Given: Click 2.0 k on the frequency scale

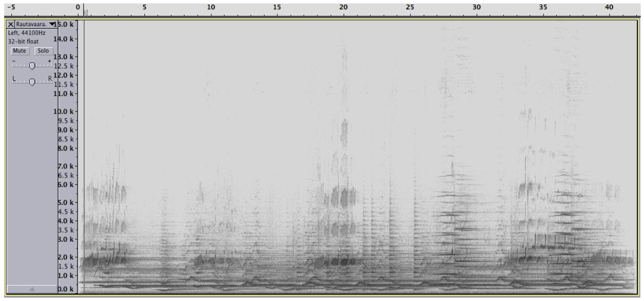Looking at the screenshot, I should click(66, 257).
